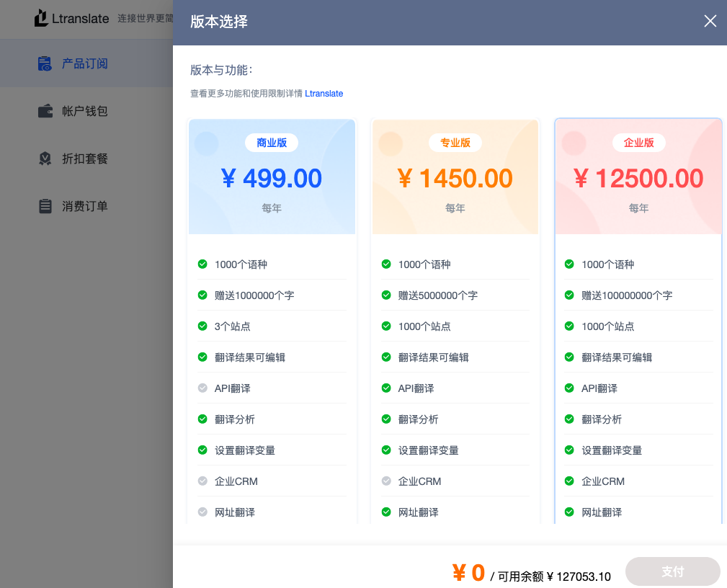
Task: Select the 专业版 ¥1450.00 plan card
Action: tap(455, 177)
